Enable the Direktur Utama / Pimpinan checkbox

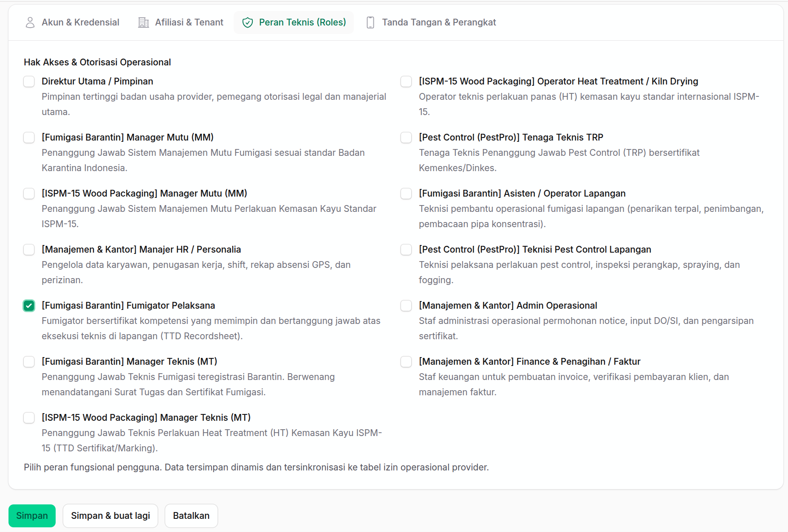[29, 82]
